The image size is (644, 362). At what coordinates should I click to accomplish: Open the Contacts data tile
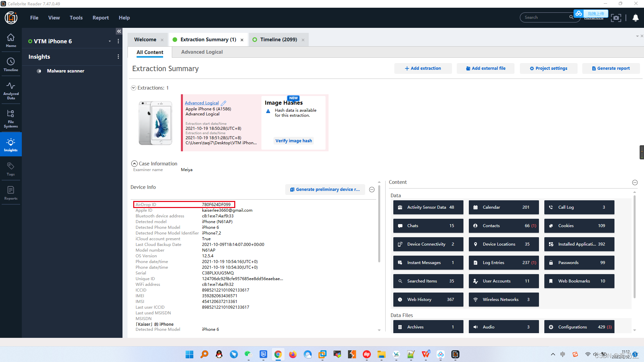tap(504, 226)
